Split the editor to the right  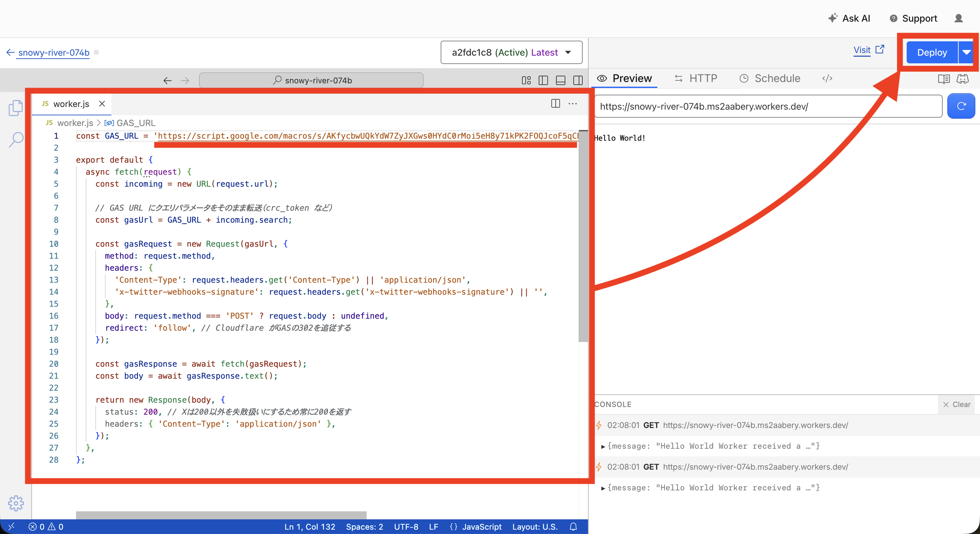pos(555,103)
